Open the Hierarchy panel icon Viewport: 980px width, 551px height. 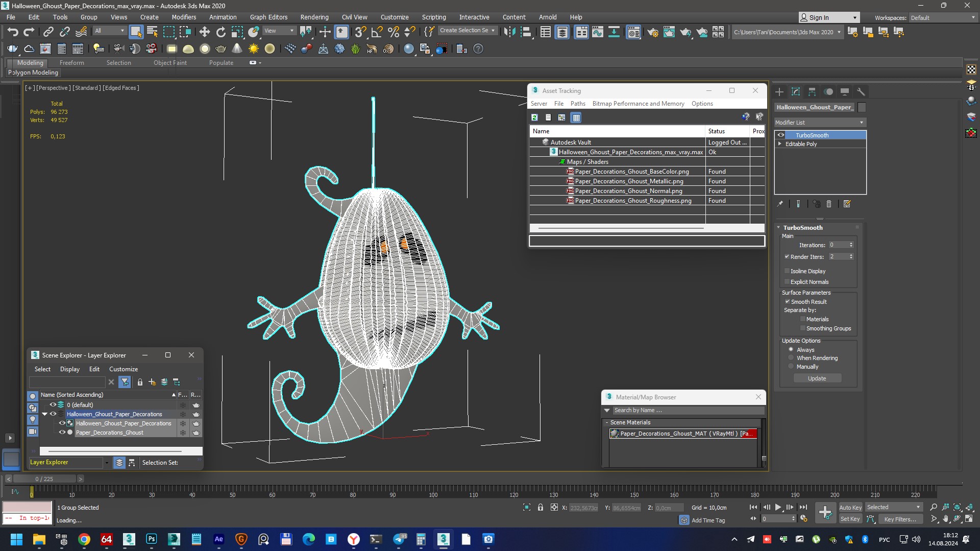[x=812, y=92]
